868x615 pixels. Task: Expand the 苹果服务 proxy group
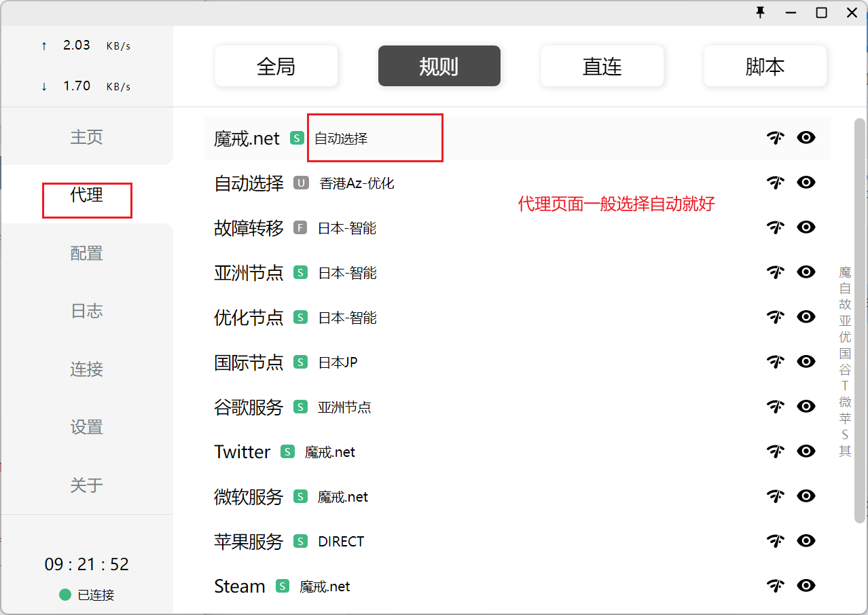click(x=518, y=541)
